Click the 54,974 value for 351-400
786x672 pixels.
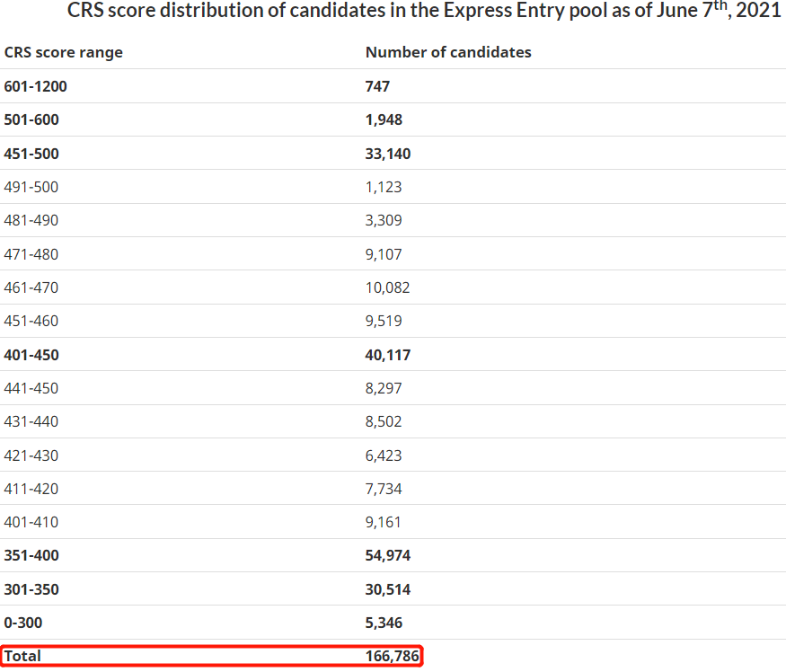388,555
